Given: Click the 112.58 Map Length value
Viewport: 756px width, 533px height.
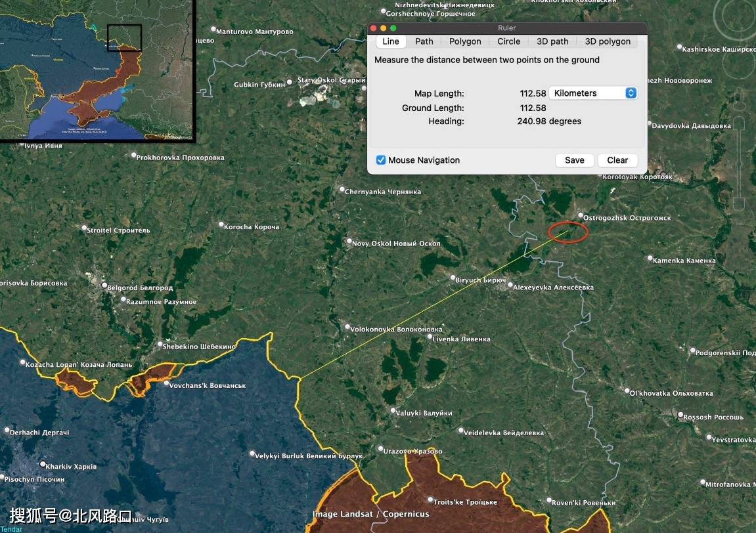Looking at the screenshot, I should (x=533, y=93).
